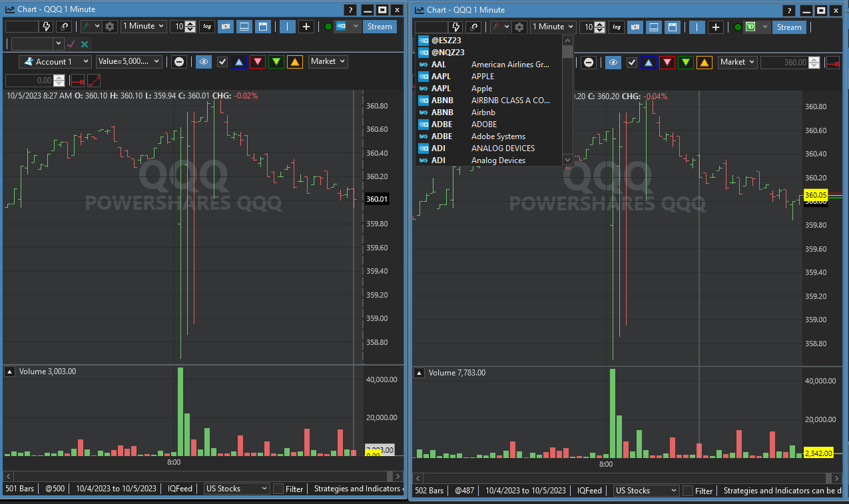Toggle log scale in the right chart window
The image size is (849, 504).
tap(617, 27)
